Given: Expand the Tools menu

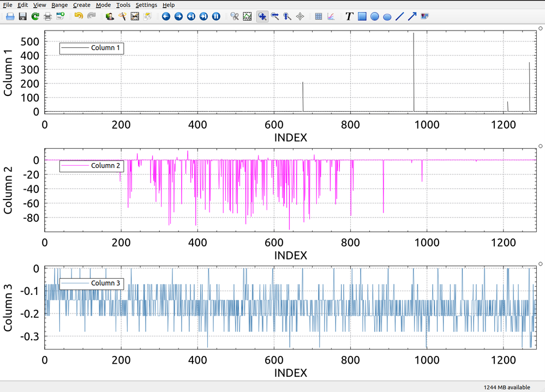Looking at the screenshot, I should point(123,5).
